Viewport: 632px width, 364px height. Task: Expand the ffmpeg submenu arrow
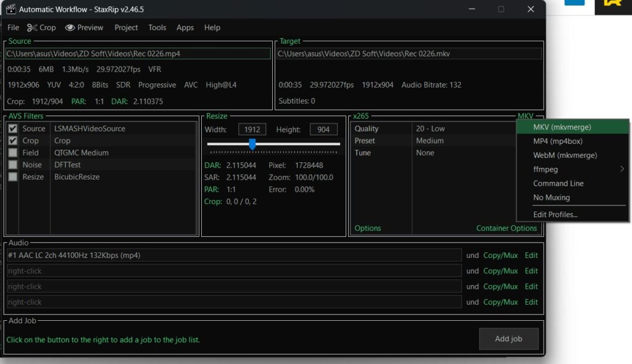(x=622, y=169)
